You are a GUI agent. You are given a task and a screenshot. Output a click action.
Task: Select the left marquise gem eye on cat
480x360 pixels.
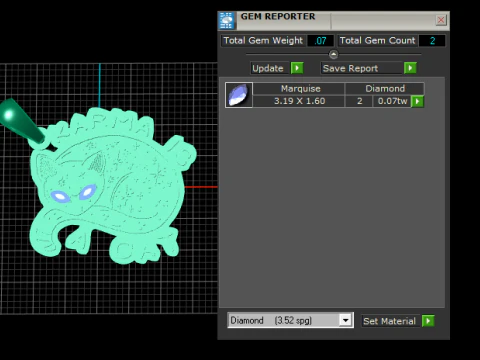(60, 196)
